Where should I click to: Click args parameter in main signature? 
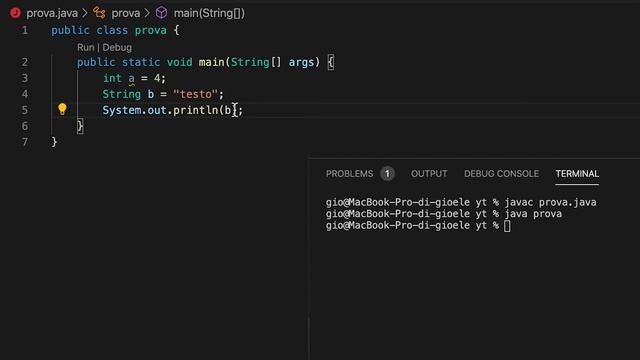pos(301,62)
